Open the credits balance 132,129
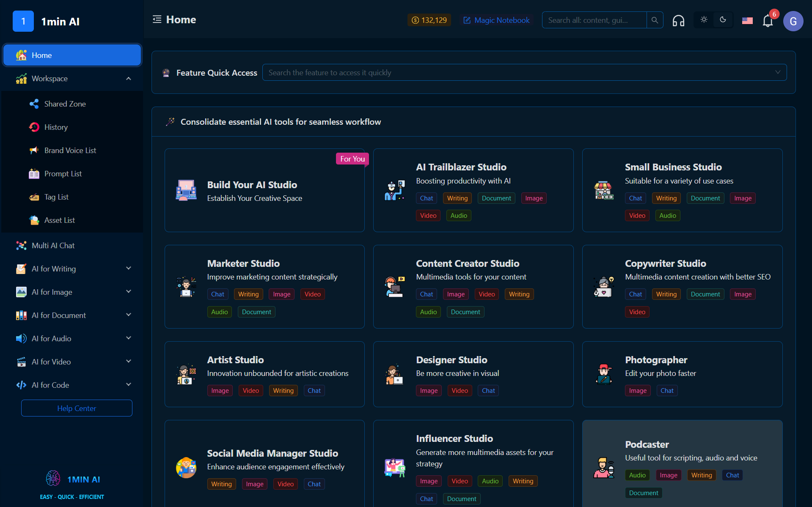Screen dimensions: 812x507 429,20
